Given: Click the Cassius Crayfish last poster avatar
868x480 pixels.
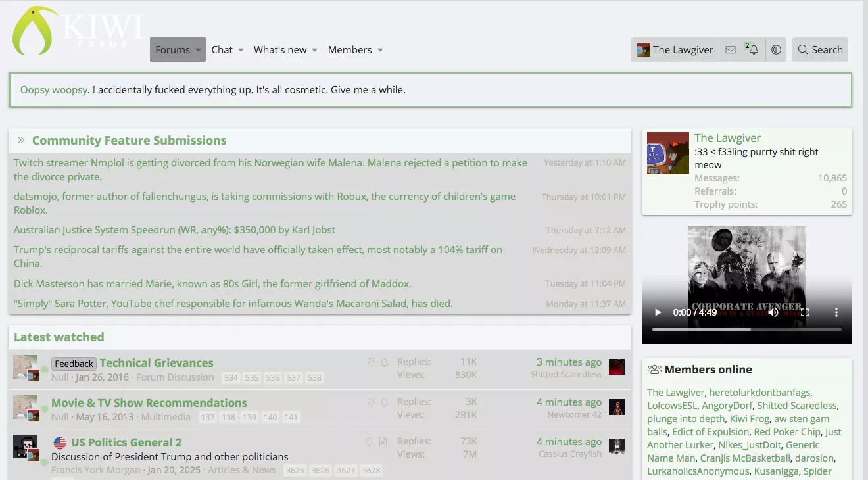Looking at the screenshot, I should tap(617, 446).
